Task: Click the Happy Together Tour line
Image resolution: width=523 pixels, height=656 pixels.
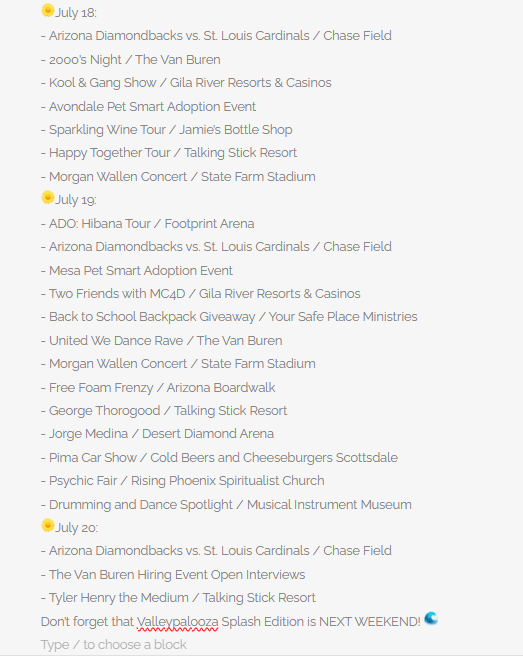Action: pyautogui.click(x=169, y=153)
